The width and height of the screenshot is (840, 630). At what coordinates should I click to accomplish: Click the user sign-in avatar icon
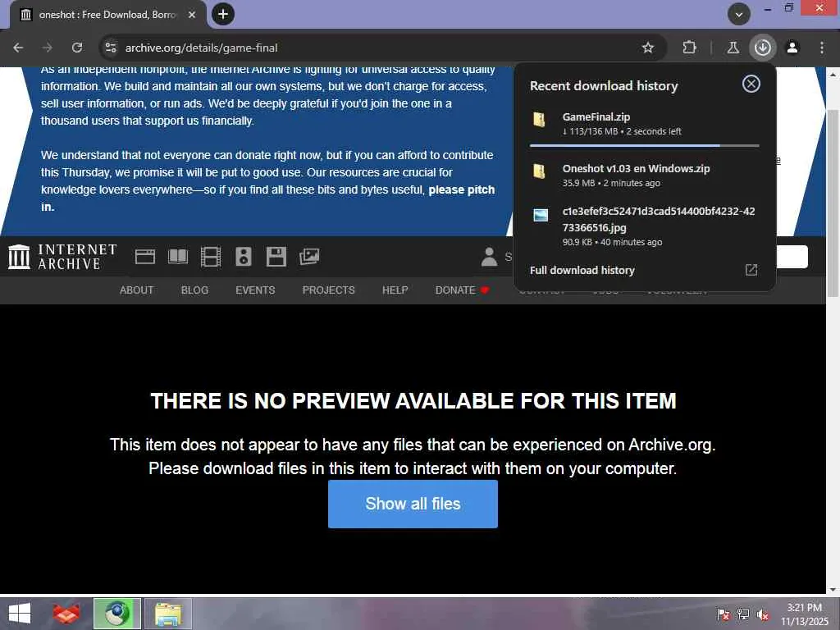click(x=489, y=257)
